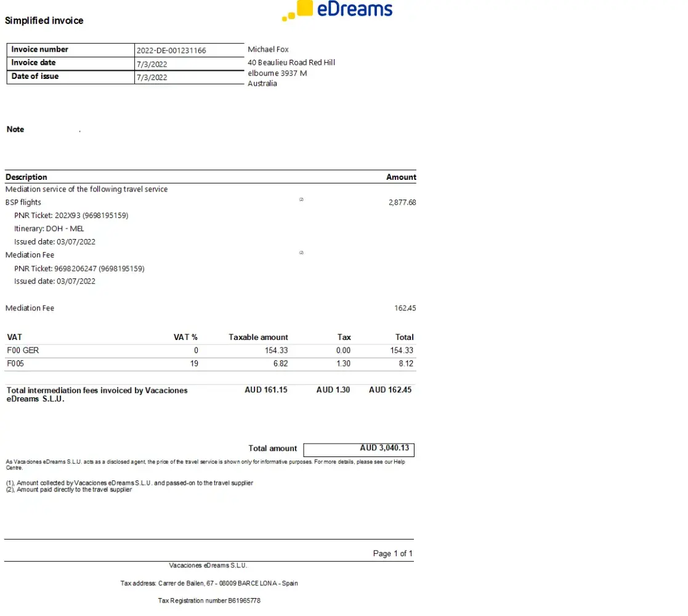Click invoice number 2022-DE-001231166

[x=171, y=51]
